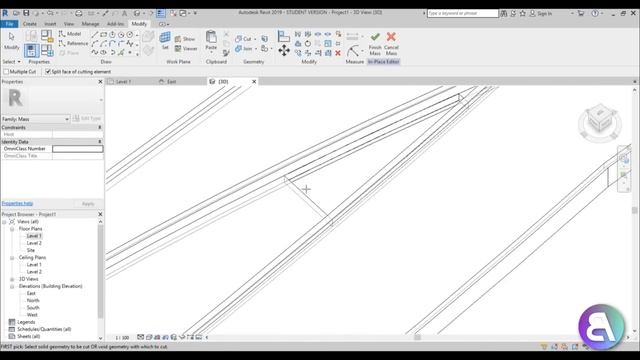
Task: Click the Sign In user icon
Action: click(x=532, y=13)
